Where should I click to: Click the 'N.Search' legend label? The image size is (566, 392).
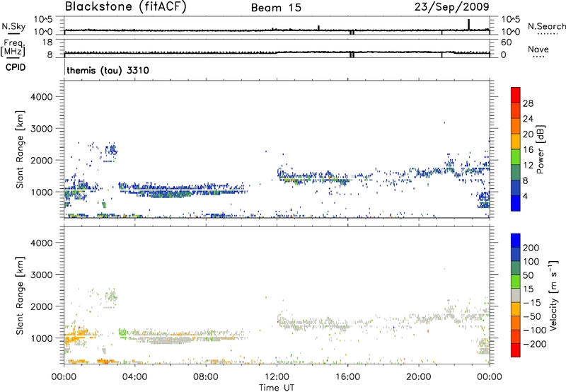[x=547, y=26]
